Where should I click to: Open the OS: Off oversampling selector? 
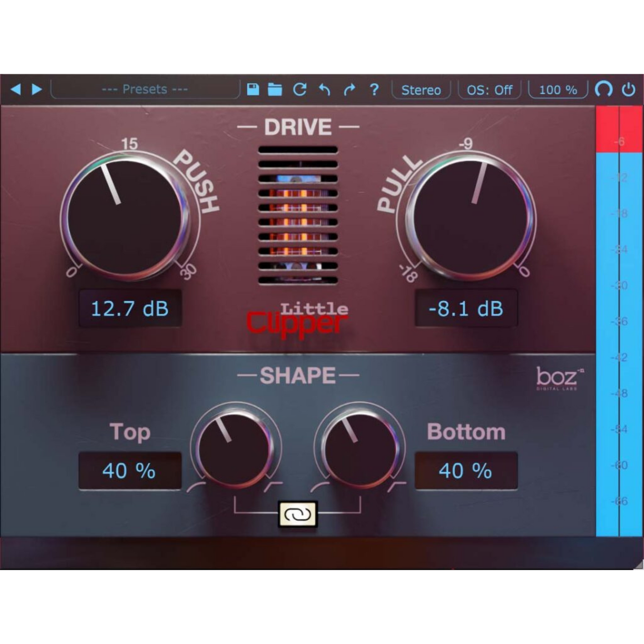[x=489, y=90]
